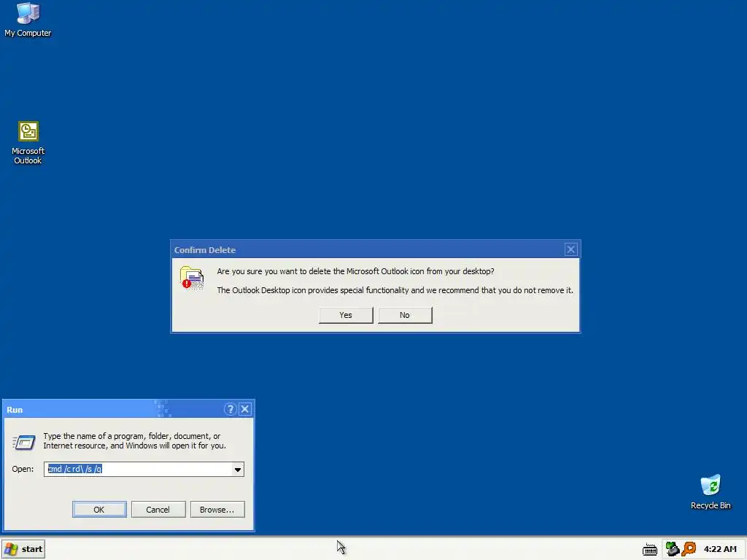Screen dimensions: 747x560
Task: Click the help question mark in Run
Action: click(230, 409)
